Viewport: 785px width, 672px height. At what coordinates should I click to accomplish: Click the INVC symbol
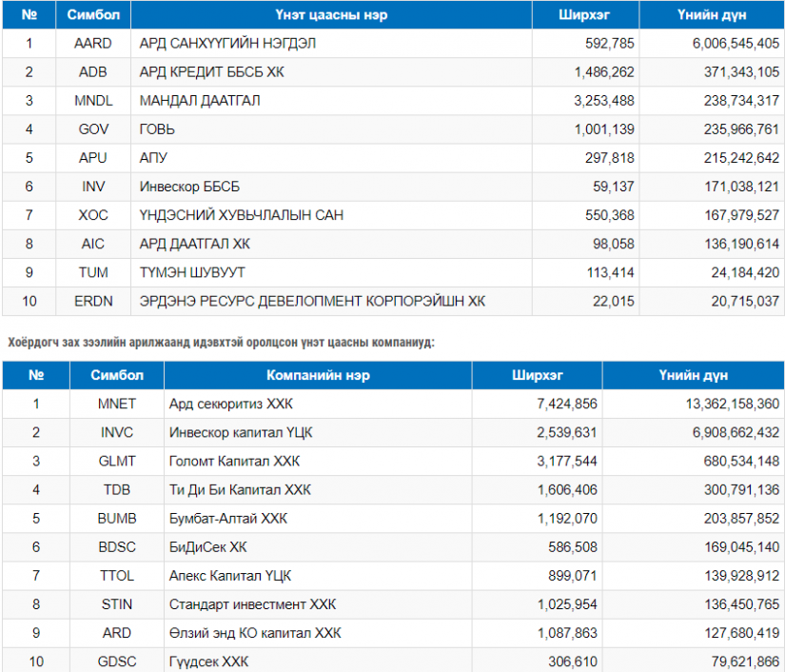pyautogui.click(x=117, y=432)
